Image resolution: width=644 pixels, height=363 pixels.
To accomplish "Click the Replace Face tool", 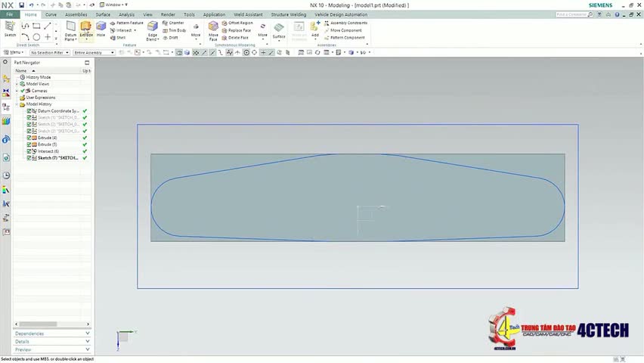I will coord(236,30).
